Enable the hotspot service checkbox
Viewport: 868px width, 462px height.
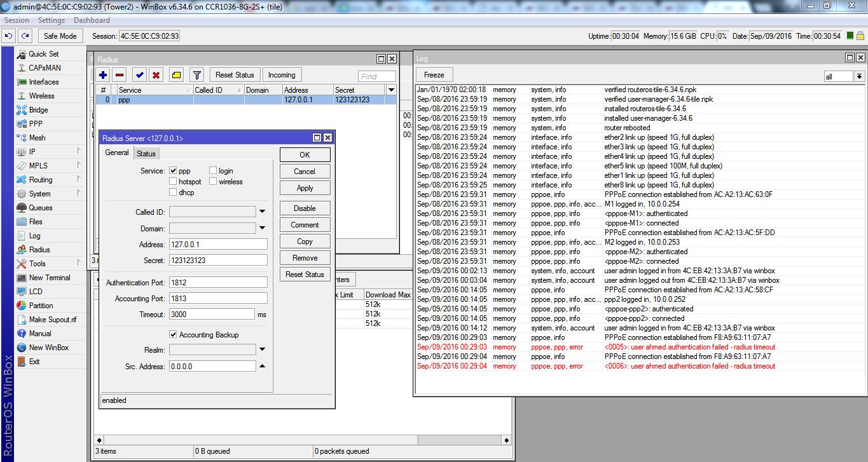click(173, 182)
